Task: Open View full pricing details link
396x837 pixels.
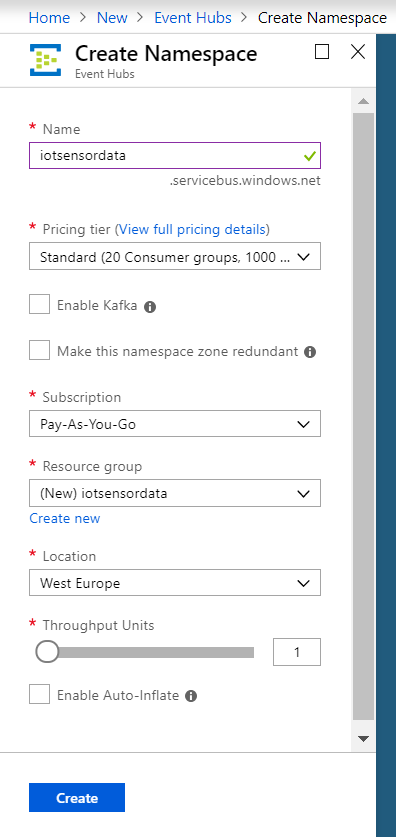Action: (192, 230)
